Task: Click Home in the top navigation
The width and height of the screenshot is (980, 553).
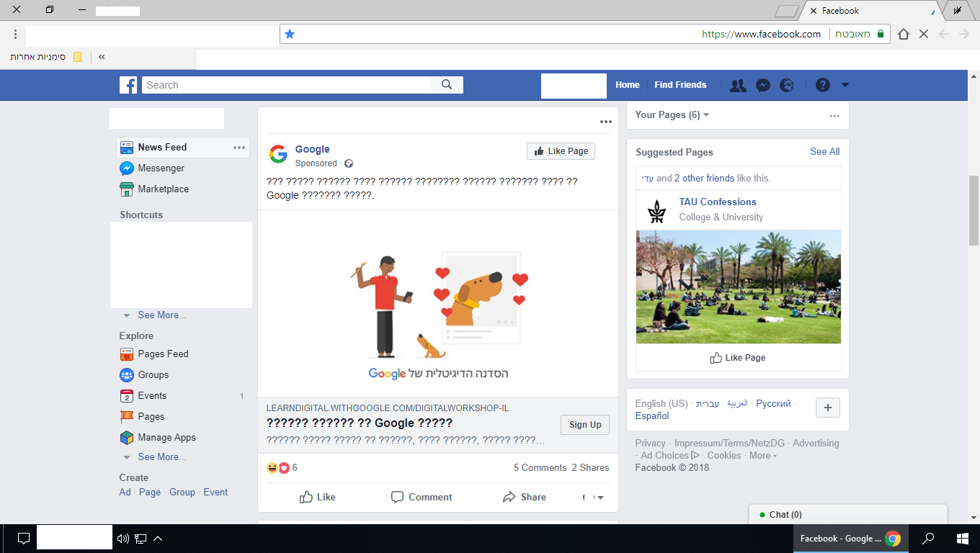Action: point(628,85)
